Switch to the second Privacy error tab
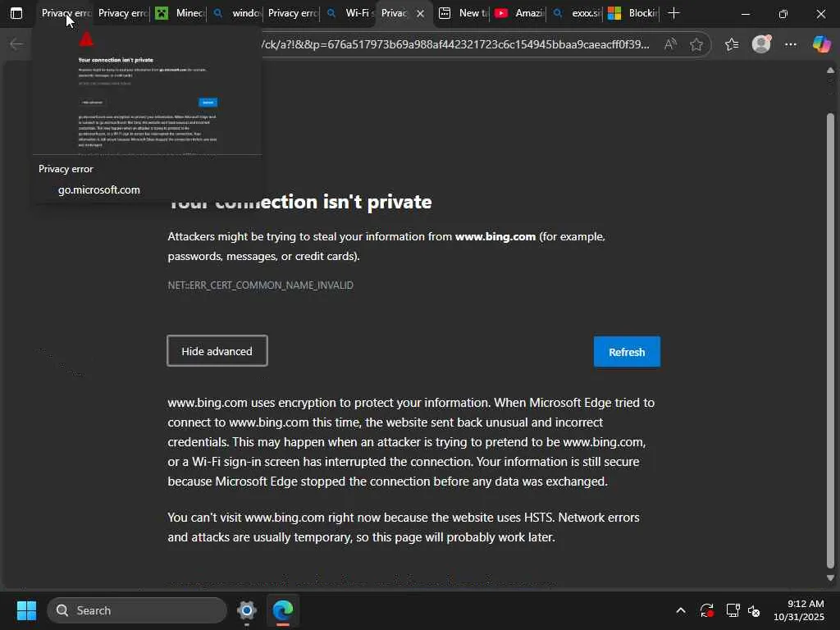Viewport: 840px width, 630px height. [x=123, y=13]
